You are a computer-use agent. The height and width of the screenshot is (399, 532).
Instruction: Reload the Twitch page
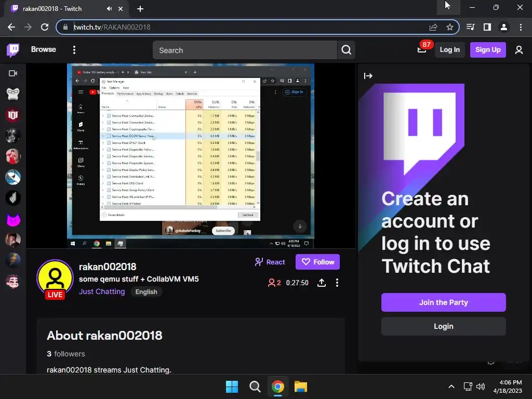45,27
